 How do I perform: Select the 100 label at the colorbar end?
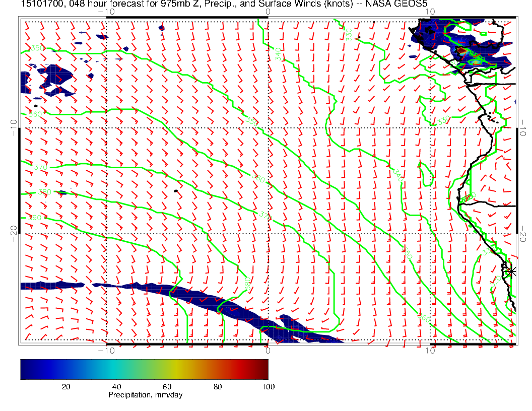(268, 387)
